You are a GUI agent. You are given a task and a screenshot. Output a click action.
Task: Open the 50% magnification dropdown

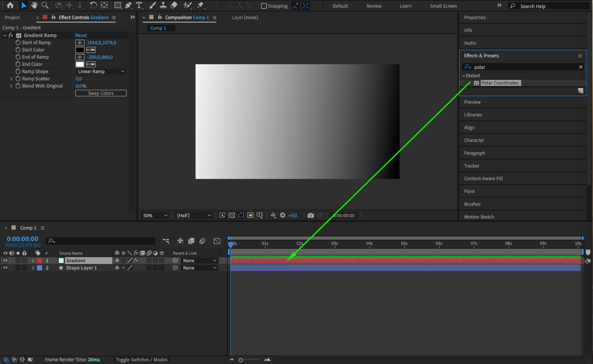pyautogui.click(x=155, y=215)
